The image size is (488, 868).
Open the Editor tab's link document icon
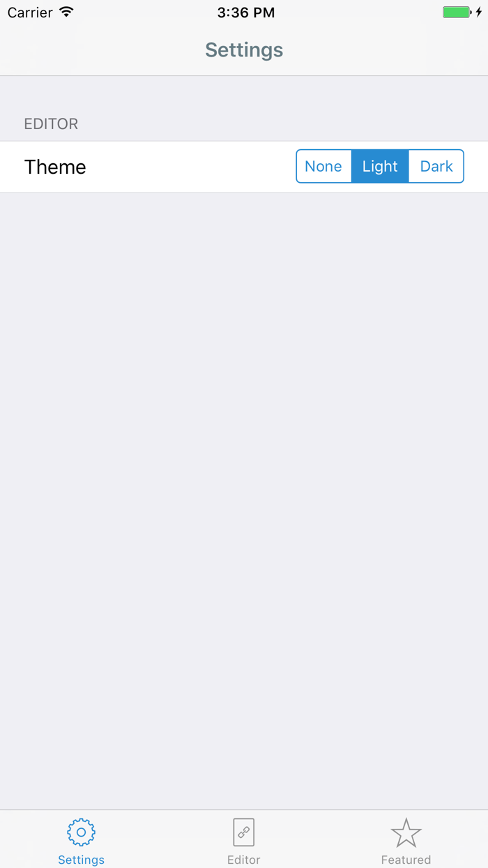click(243, 832)
